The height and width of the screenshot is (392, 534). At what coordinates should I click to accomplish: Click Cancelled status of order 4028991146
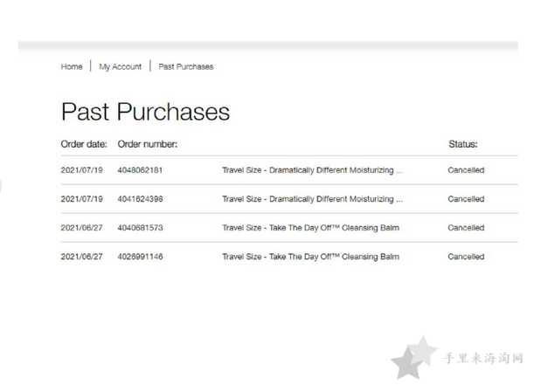466,257
